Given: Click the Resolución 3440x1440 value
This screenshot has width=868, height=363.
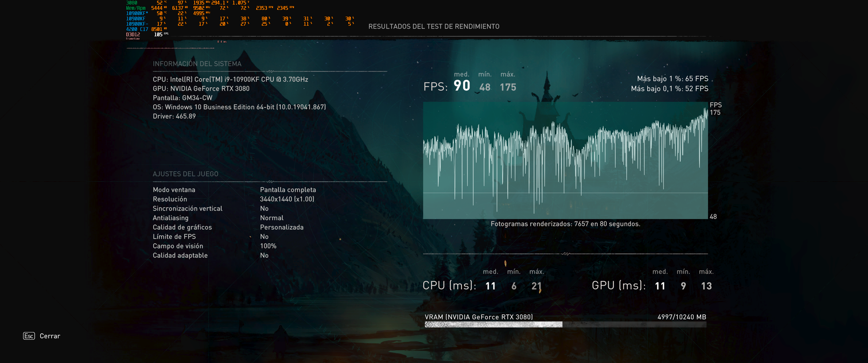Looking at the screenshot, I should pyautogui.click(x=287, y=199).
